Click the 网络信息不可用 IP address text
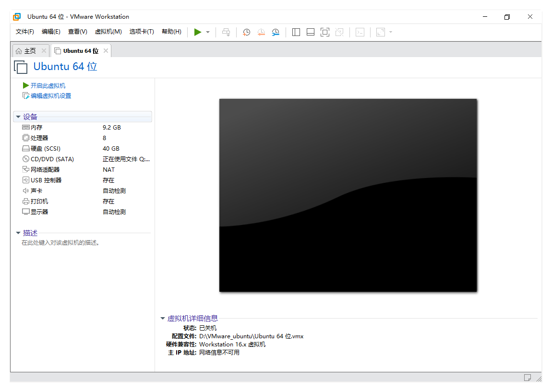The image size is (552, 392). click(x=219, y=352)
